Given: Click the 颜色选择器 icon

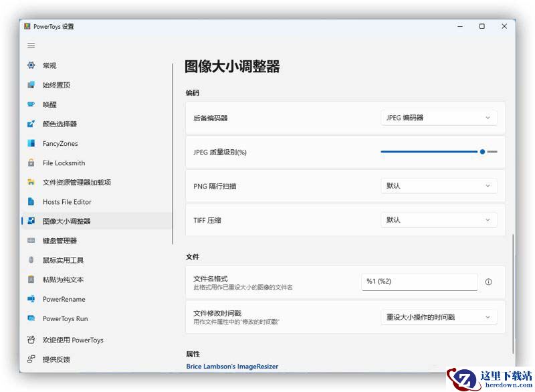Looking at the screenshot, I should pos(31,124).
